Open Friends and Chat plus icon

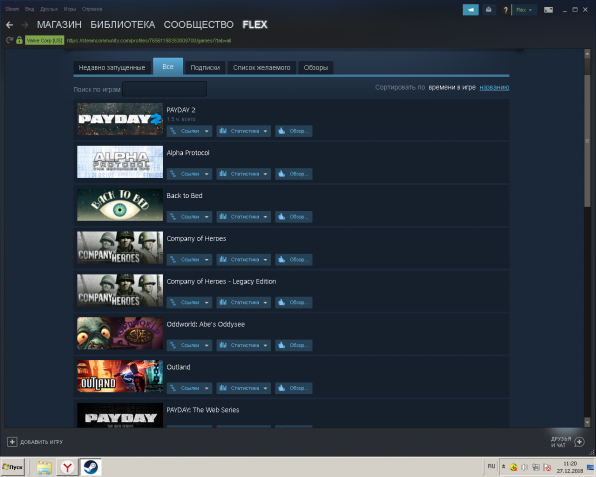pyautogui.click(x=579, y=442)
